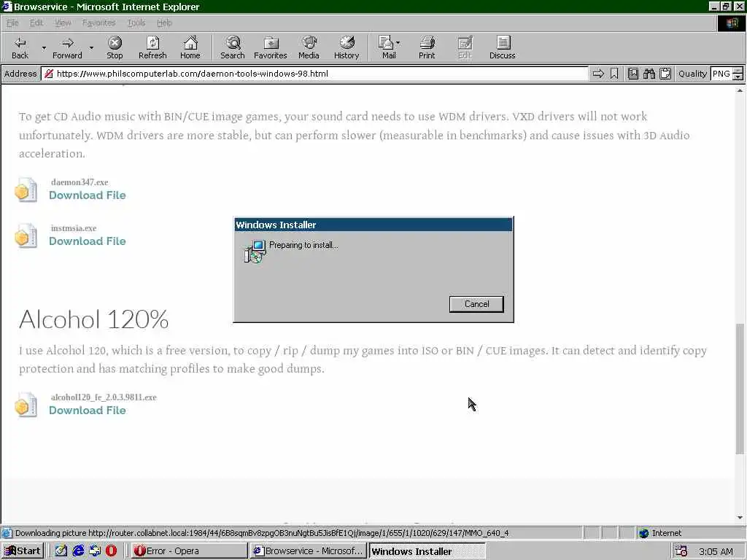Screen dimensions: 747x560
Task: Open the Mail button dropdown arrow
Action: (398, 43)
